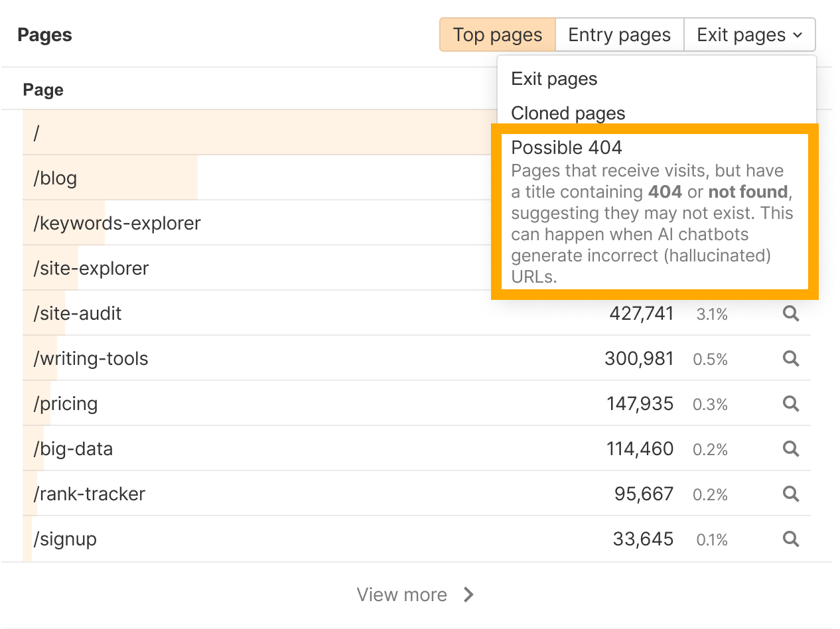This screenshot has width=840, height=629.
Task: Click the magnifier icon for /rank-tracker
Action: coord(790,494)
